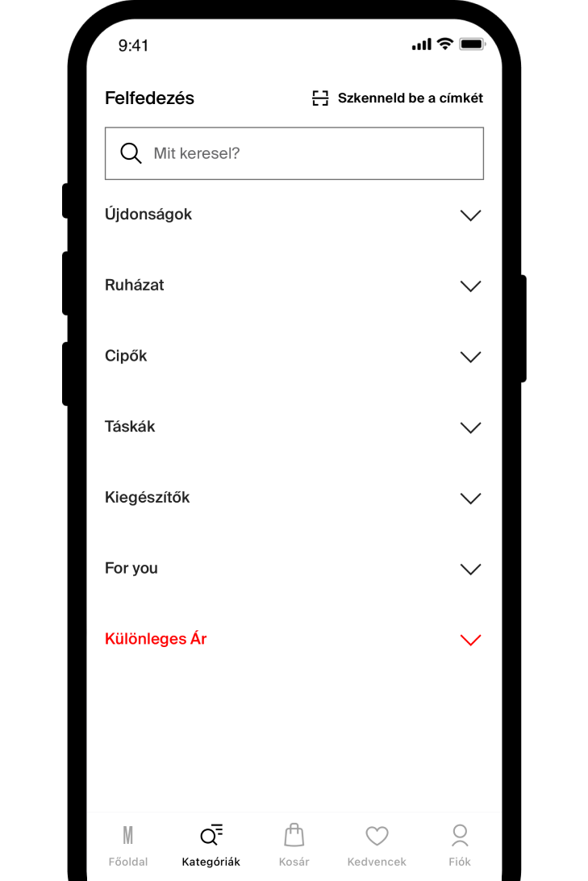This screenshot has width=588, height=881.
Task: Tap the scan label barcode icon
Action: (320, 98)
